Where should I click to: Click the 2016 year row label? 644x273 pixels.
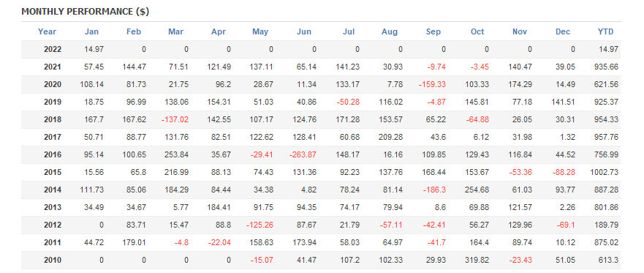tap(53, 154)
